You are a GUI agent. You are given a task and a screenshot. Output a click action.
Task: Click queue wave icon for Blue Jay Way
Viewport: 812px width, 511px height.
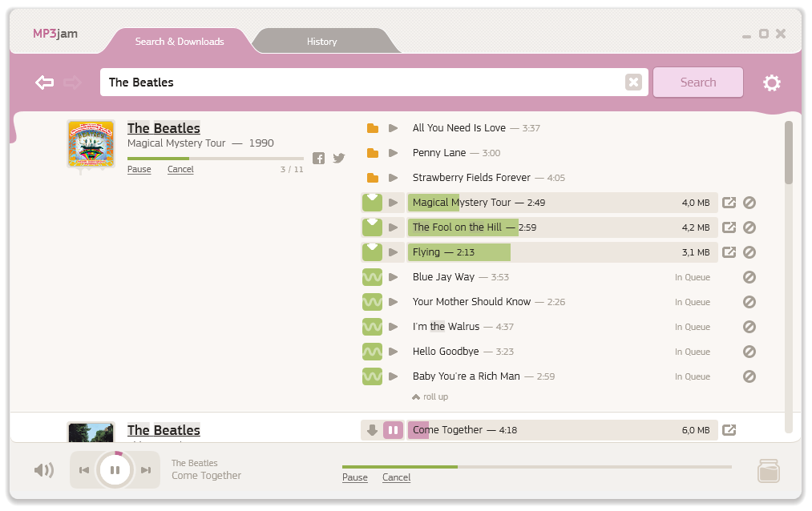click(373, 277)
